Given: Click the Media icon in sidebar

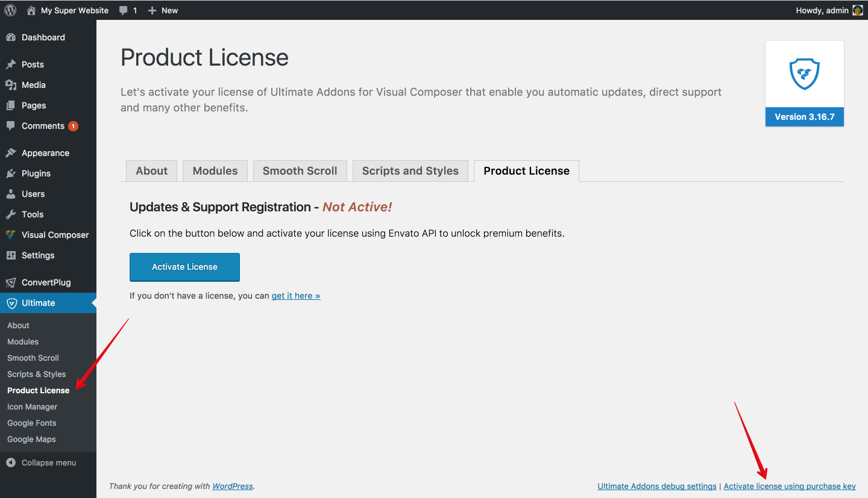Looking at the screenshot, I should (11, 85).
